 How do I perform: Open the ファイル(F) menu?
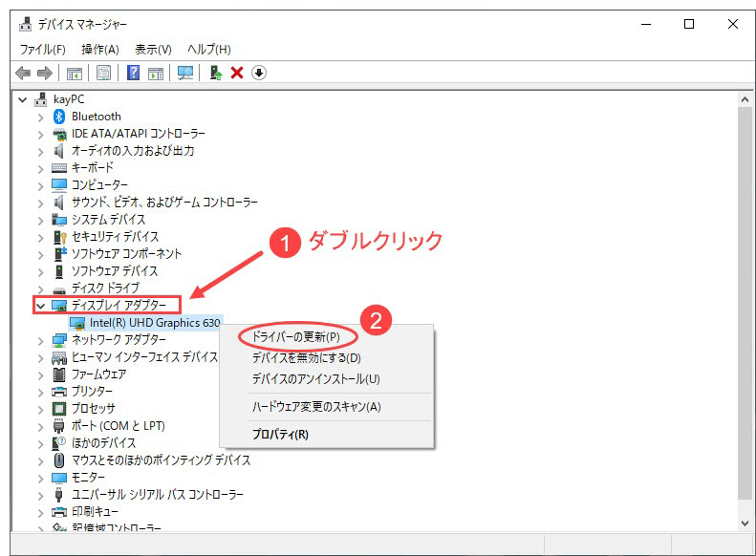(42, 49)
